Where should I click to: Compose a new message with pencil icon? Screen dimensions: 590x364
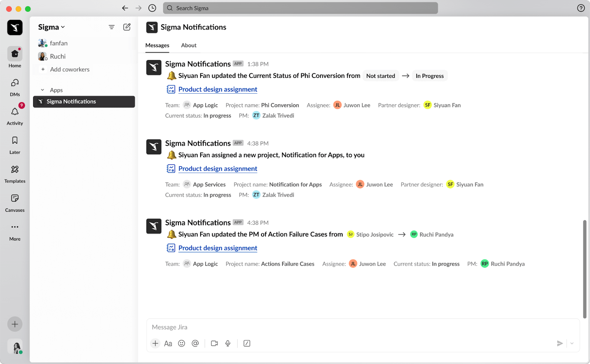click(127, 27)
